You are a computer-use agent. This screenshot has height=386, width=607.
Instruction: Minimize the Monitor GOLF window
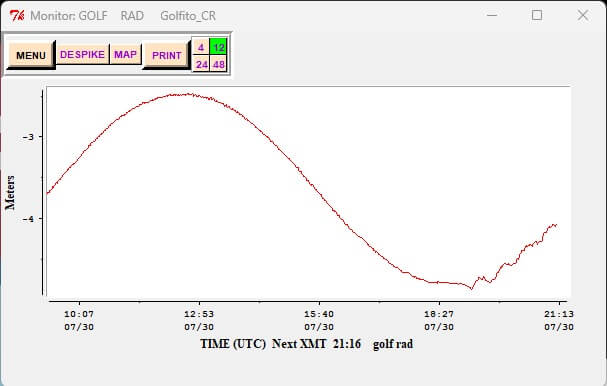coord(492,15)
